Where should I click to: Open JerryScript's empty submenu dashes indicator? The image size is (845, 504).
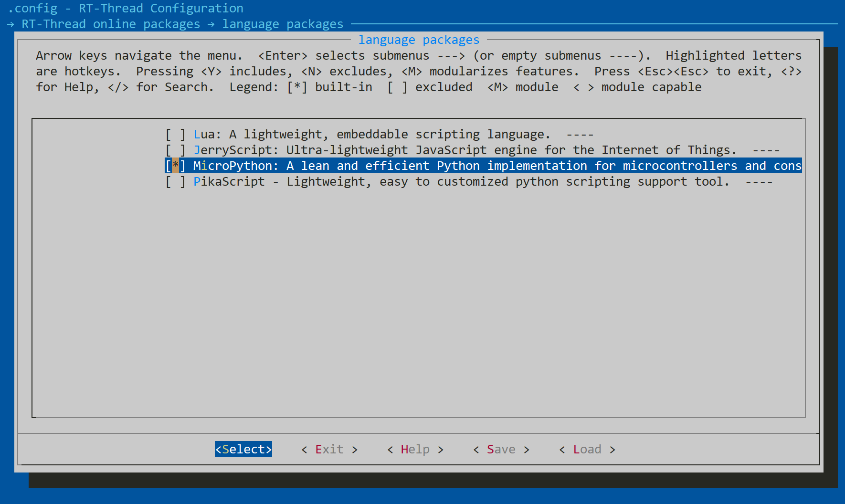pyautogui.click(x=766, y=150)
